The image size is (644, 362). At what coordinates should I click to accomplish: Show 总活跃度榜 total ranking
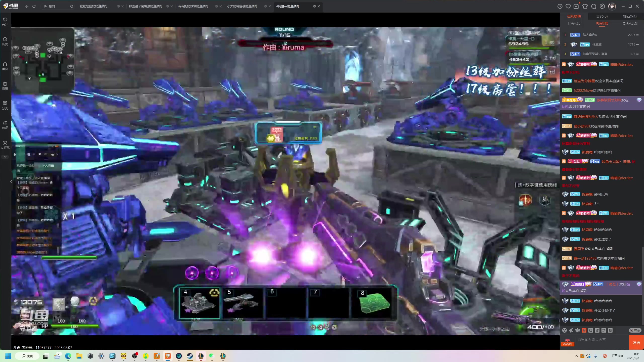(630, 23)
